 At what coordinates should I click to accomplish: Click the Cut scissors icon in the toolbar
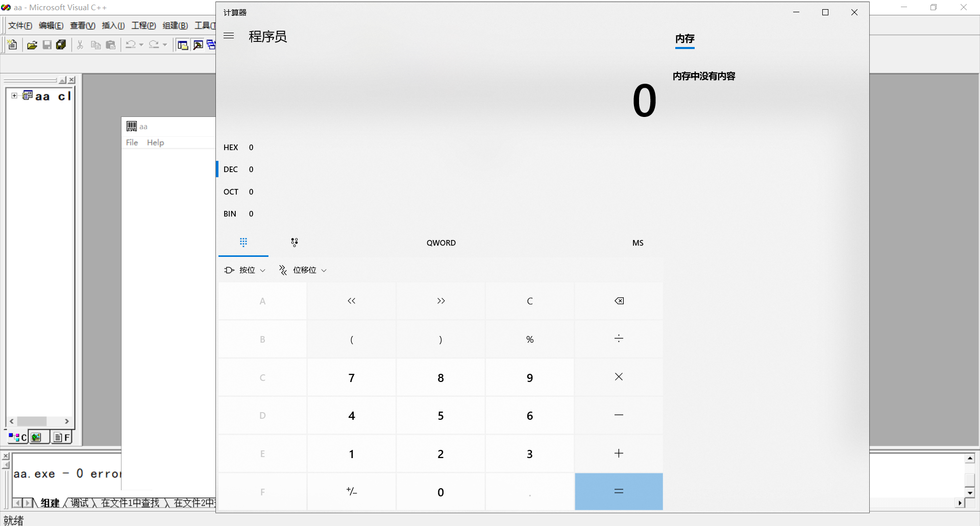click(80, 45)
